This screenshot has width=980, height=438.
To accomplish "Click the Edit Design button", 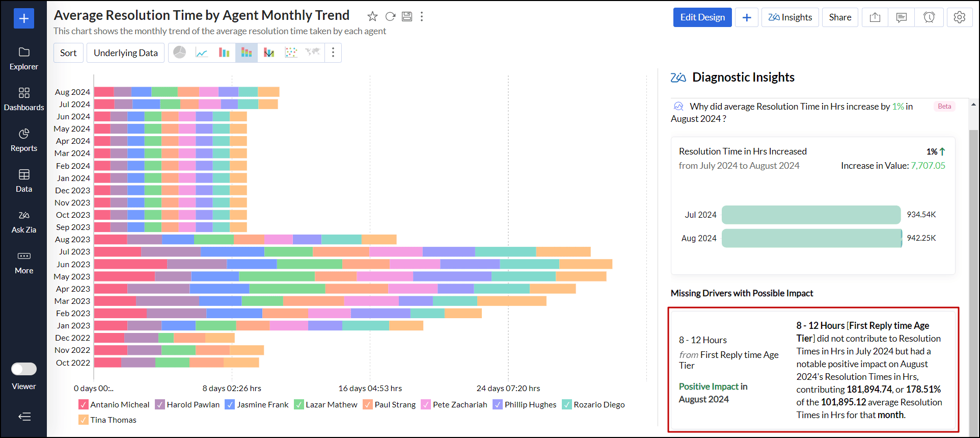I will (x=702, y=17).
